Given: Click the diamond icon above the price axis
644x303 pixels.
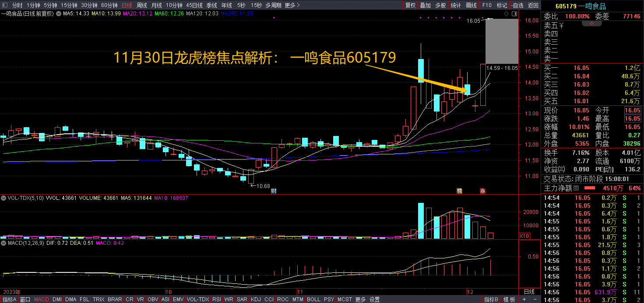Looking at the screenshot, I should pyautogui.click(x=506, y=14).
